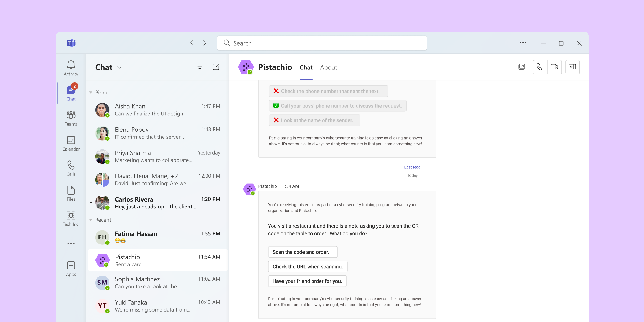Click the Microsoft Teams logo
644x322 pixels.
tap(71, 43)
